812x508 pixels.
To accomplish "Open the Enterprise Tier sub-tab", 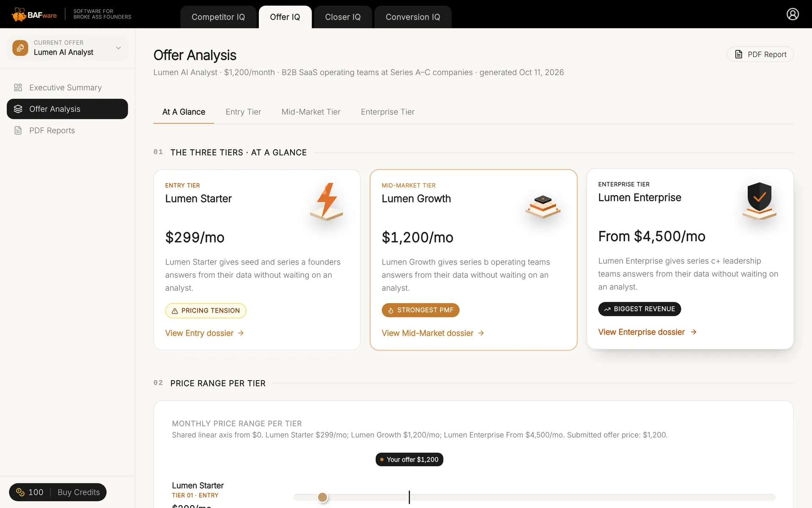I will 387,112.
